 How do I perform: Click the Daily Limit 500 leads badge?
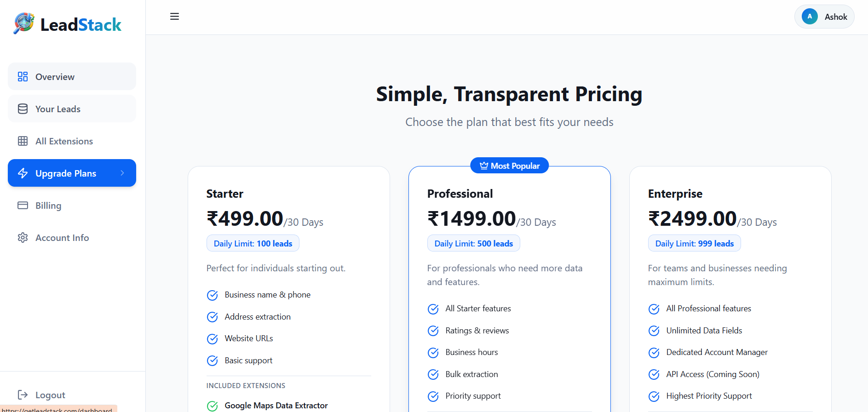(x=473, y=243)
